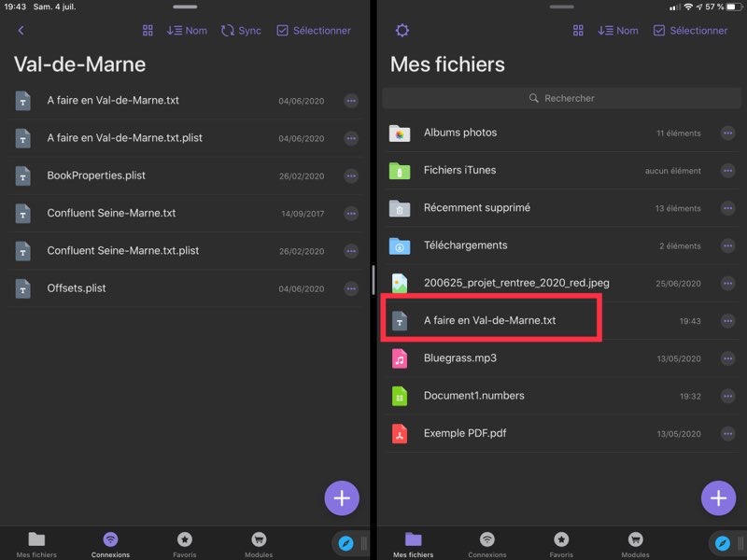Switch to Modules tab in right pane
Image resolution: width=747 pixels, height=560 pixels.
click(x=635, y=543)
